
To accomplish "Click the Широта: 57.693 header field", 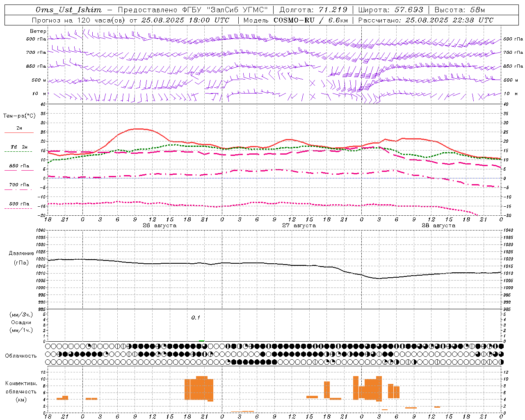I will tap(391, 10).
